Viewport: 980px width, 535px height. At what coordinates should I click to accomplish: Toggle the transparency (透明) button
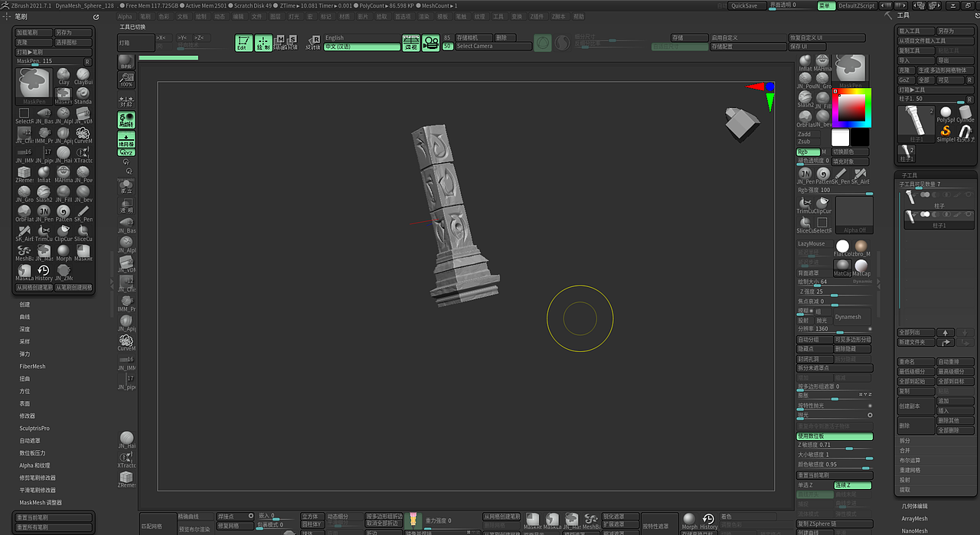pyautogui.click(x=126, y=205)
